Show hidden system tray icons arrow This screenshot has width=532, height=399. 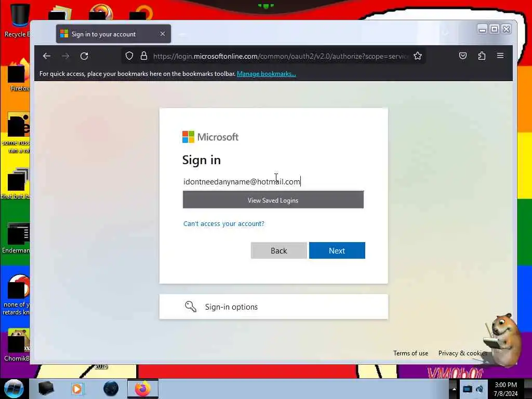pyautogui.click(x=454, y=389)
